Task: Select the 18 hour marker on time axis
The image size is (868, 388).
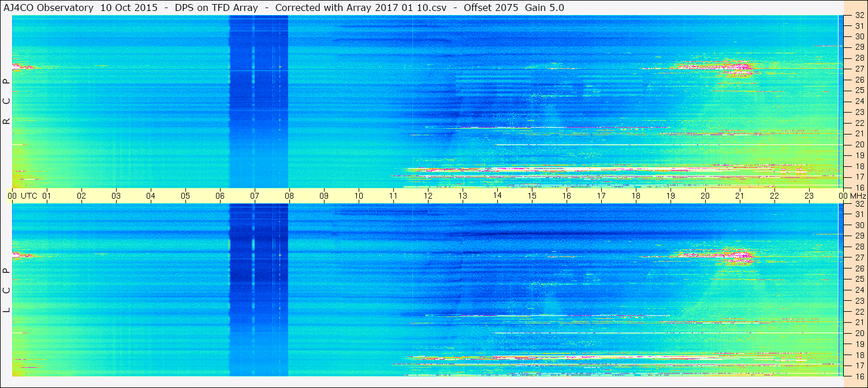Action: (636, 196)
